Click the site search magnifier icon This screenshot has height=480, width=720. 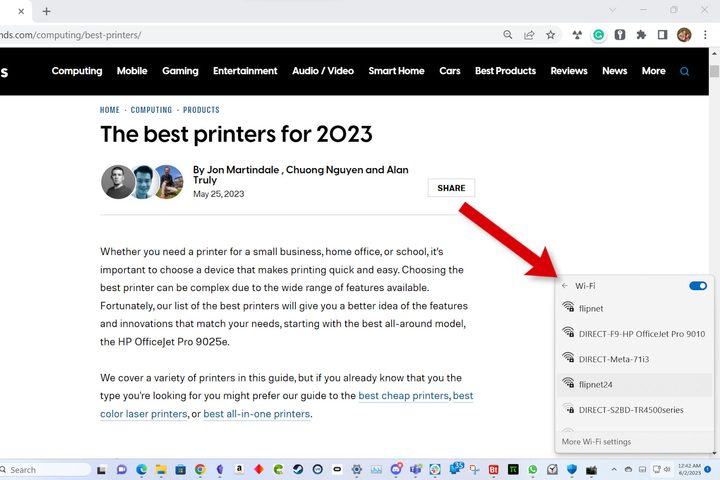pyautogui.click(x=684, y=71)
